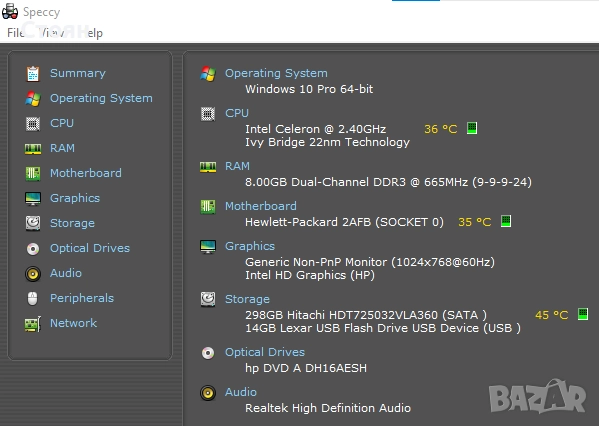The width and height of the screenshot is (599, 426).
Task: Click the Motherboard icon in summary panel
Action: click(208, 207)
